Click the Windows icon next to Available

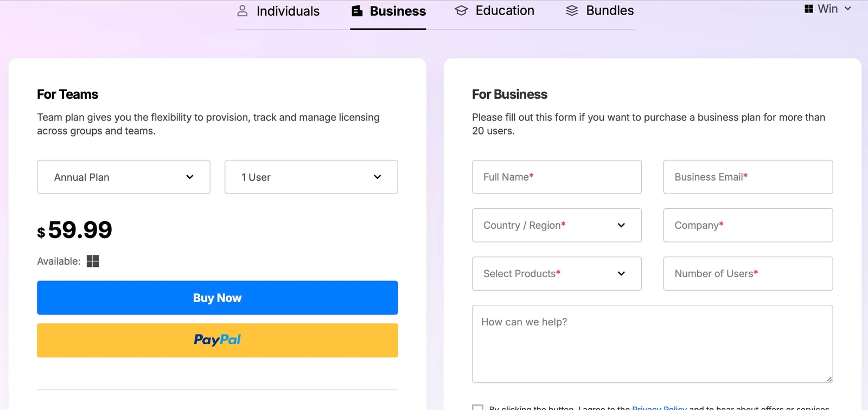pyautogui.click(x=93, y=261)
